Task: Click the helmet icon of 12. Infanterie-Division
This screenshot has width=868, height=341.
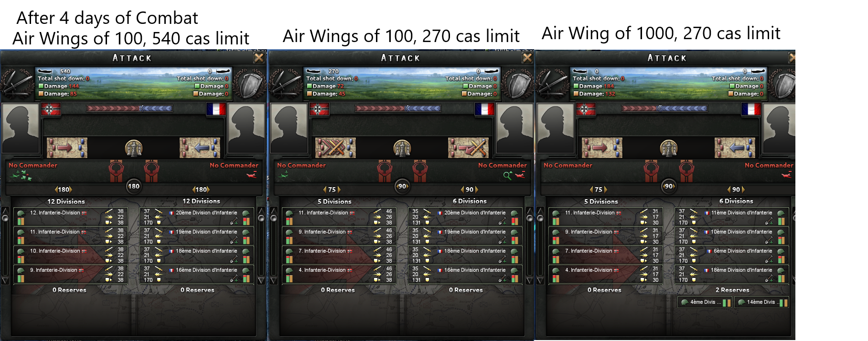Action: click(x=21, y=213)
